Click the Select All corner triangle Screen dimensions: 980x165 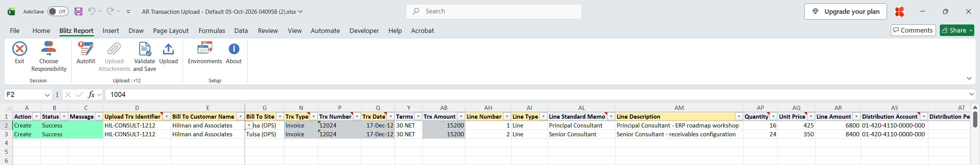click(9, 108)
